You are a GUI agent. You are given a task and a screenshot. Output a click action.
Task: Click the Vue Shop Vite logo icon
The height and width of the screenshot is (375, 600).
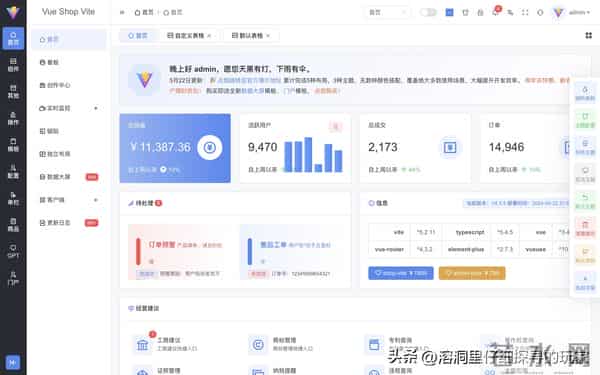tap(13, 12)
